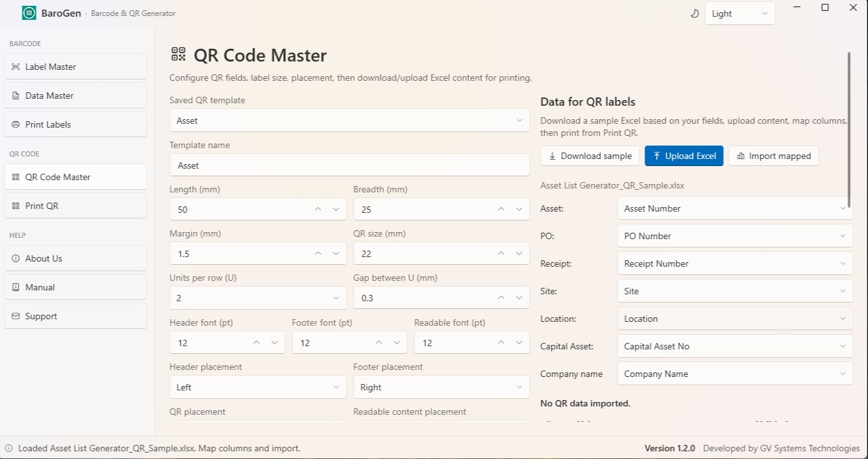Click the BaroGen app logo icon
This screenshot has width=868, height=459.
29,13
